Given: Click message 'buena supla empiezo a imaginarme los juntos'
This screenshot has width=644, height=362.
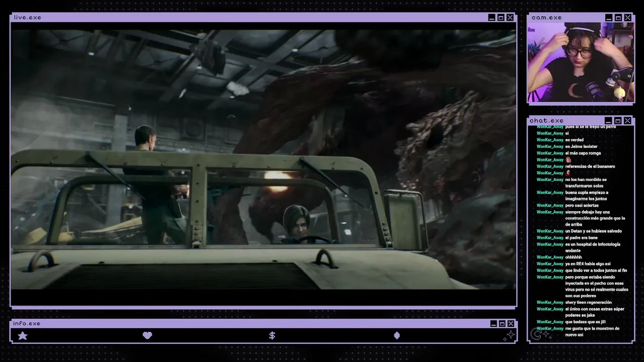Looking at the screenshot, I should [x=587, y=196].
